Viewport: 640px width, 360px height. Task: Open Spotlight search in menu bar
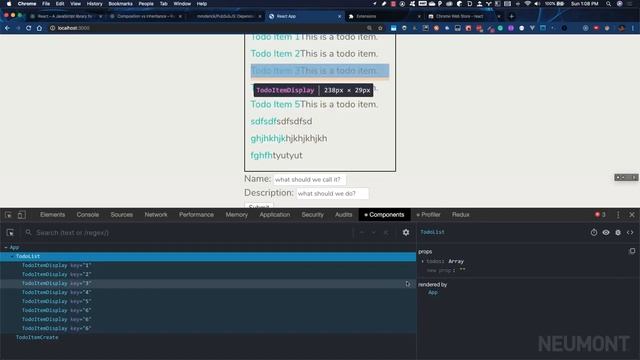tap(608, 4)
